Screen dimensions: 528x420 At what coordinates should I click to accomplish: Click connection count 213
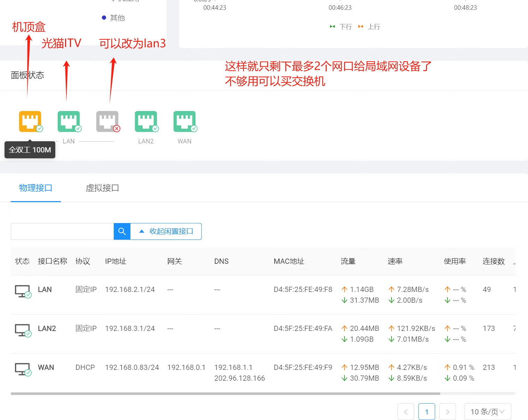click(489, 367)
